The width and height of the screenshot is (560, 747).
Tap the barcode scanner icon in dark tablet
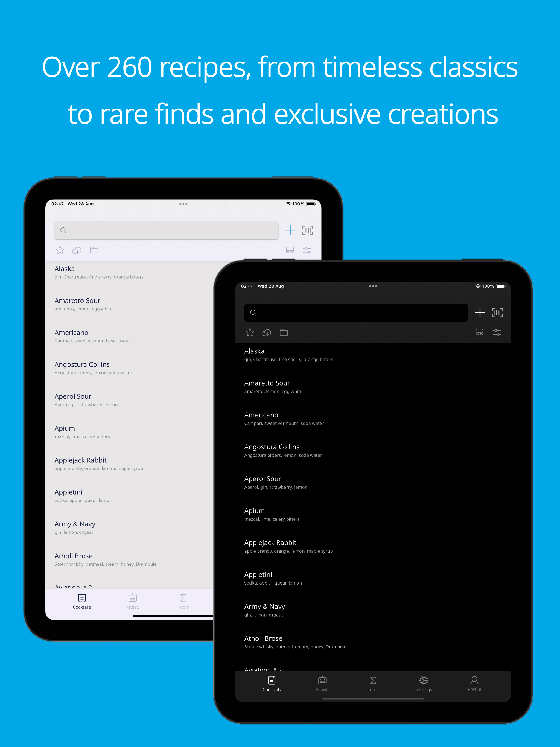tap(497, 313)
